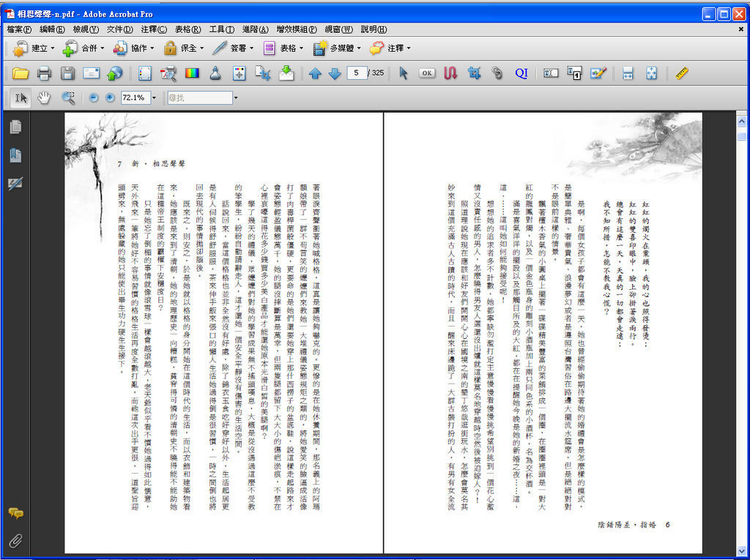Open the Comments panel in sidebar
The height and width of the screenshot is (560, 750).
point(15,513)
